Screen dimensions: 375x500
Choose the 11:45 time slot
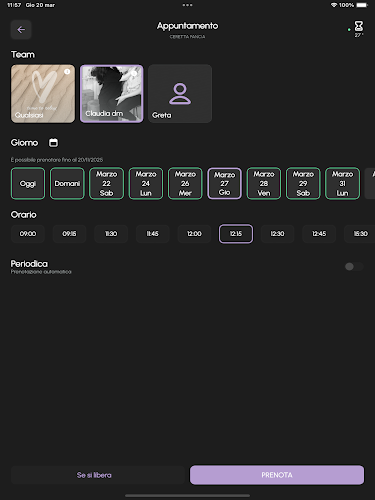click(x=153, y=234)
